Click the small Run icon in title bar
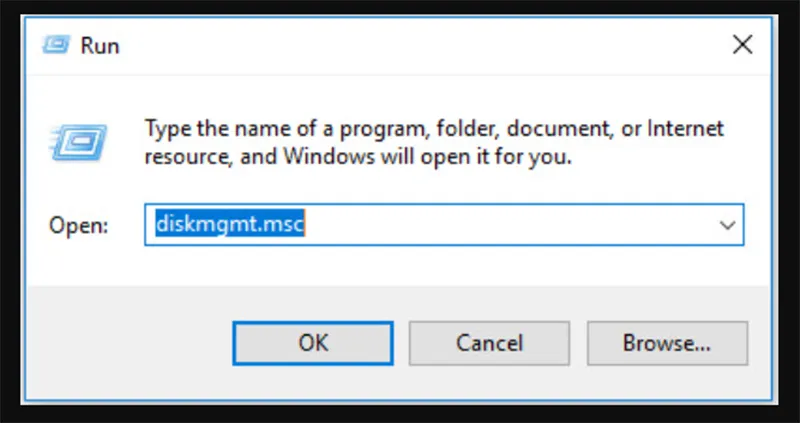800x423 pixels. coord(56,45)
